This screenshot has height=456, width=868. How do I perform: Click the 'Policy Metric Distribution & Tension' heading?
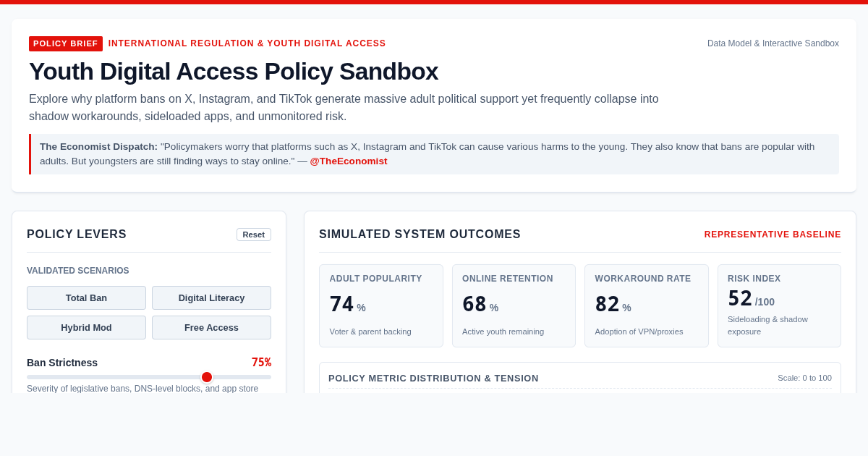(433, 378)
